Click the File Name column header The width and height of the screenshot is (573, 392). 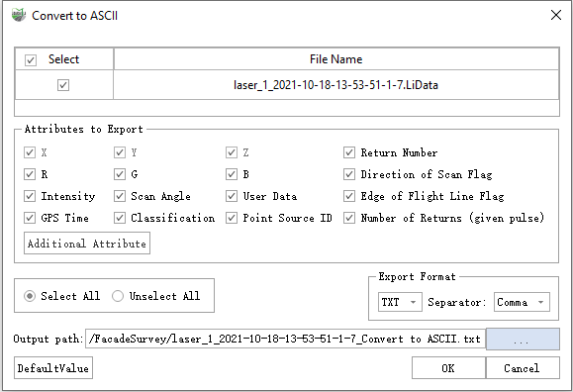[336, 58]
